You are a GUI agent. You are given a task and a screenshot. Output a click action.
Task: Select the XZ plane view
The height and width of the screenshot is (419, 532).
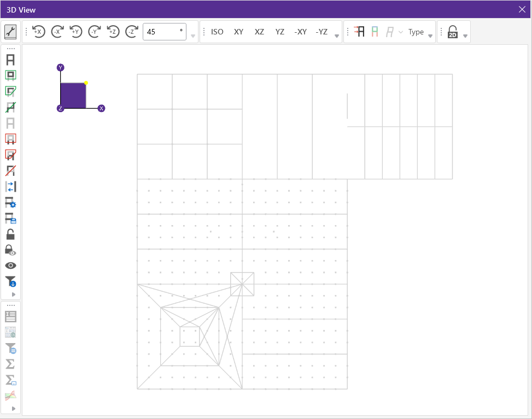click(259, 32)
